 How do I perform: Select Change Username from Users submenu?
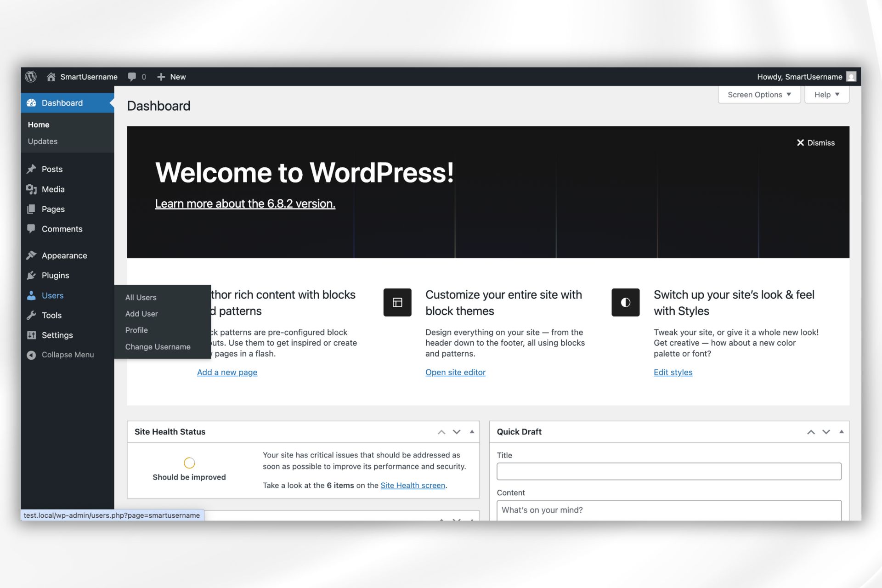coord(158,347)
